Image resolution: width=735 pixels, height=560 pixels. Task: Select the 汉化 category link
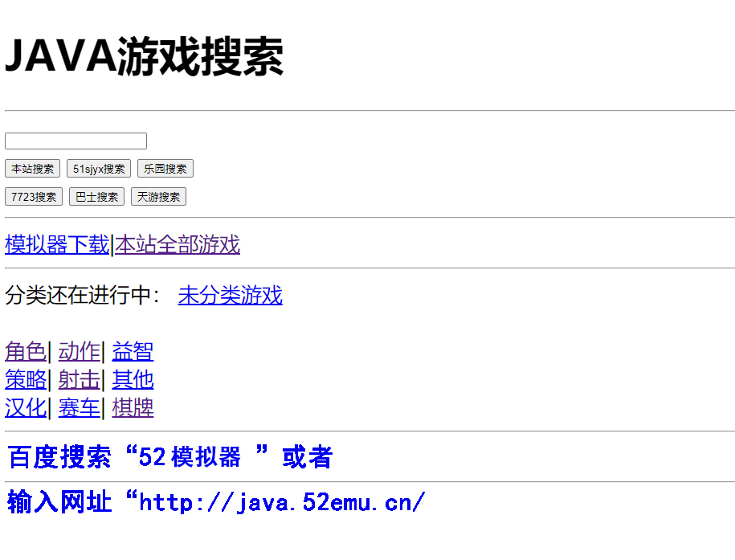click(x=26, y=407)
